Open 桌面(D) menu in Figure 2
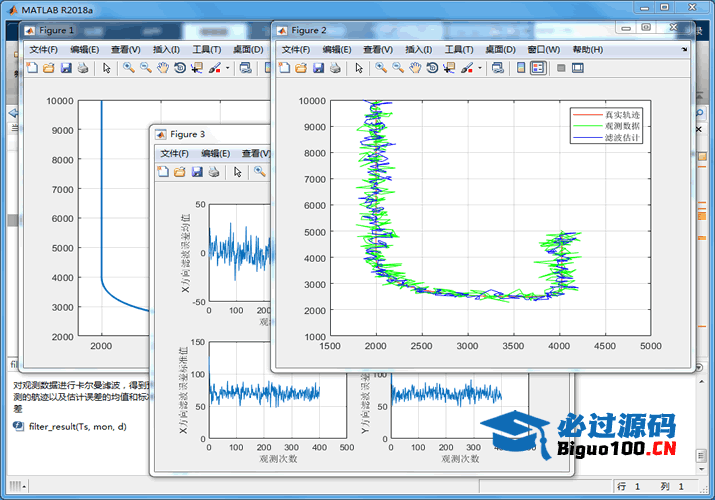Image resolution: width=715 pixels, height=500 pixels. tap(500, 49)
